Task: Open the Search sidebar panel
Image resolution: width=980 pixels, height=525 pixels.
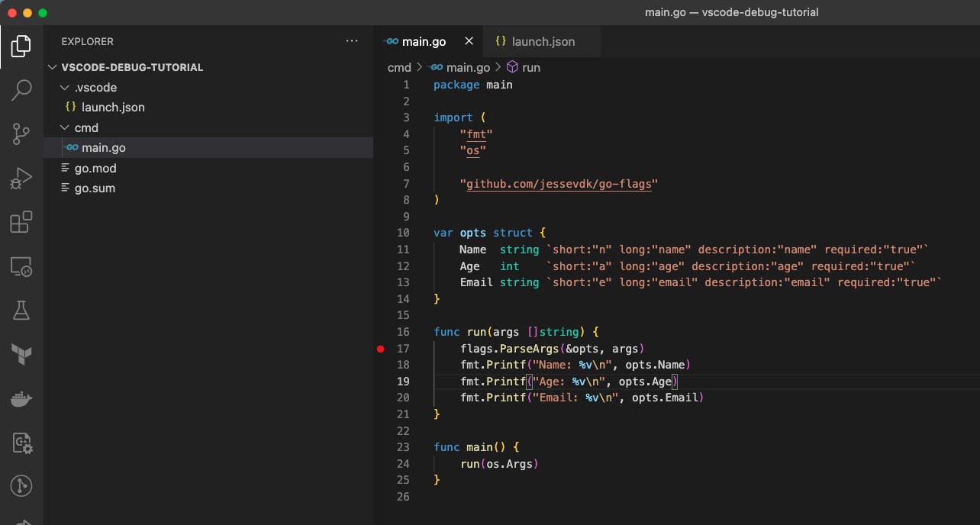Action: pyautogui.click(x=21, y=91)
